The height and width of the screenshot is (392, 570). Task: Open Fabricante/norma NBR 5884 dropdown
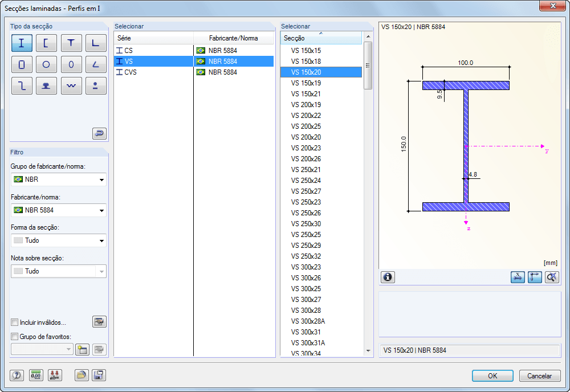59,210
